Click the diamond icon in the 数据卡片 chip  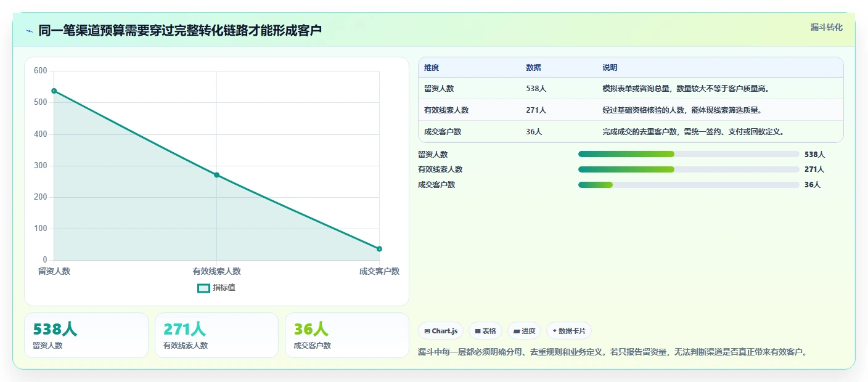pos(555,331)
